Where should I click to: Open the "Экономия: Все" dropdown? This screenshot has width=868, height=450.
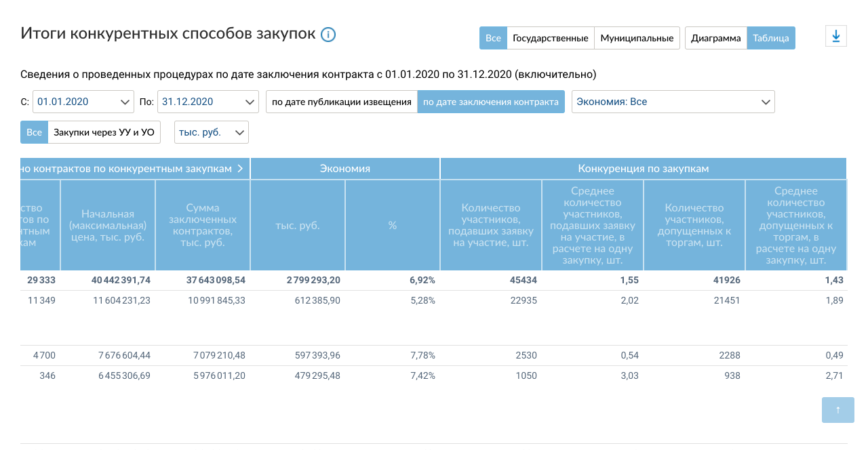coord(673,102)
